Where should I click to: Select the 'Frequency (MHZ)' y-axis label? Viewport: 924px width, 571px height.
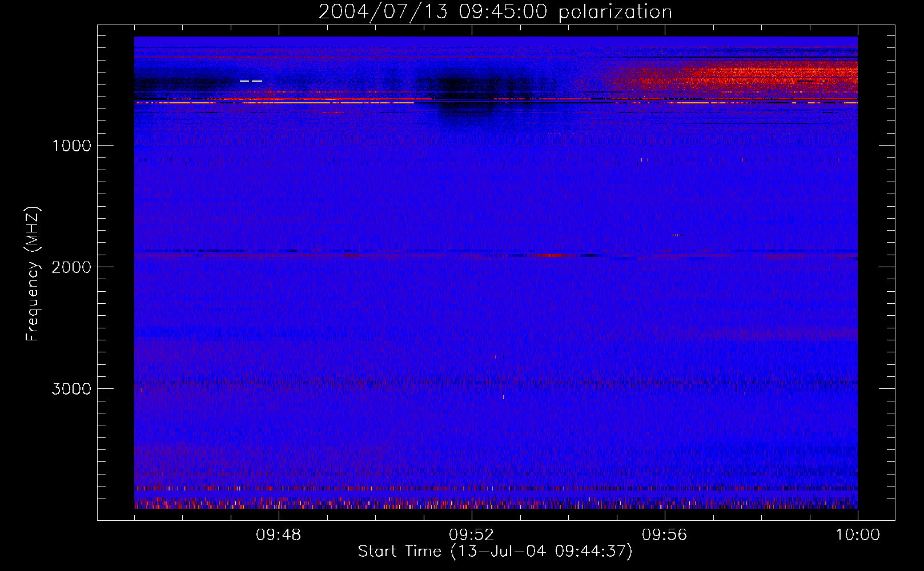(33, 274)
